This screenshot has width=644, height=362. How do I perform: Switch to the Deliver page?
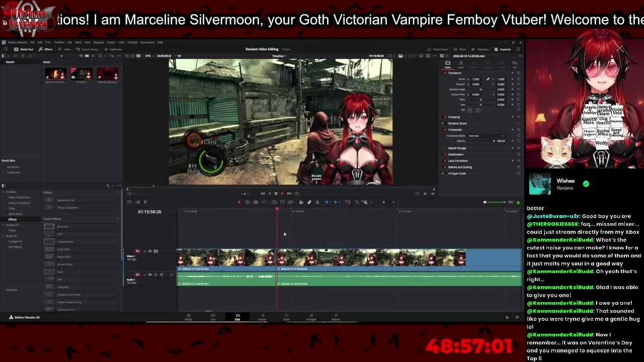pyautogui.click(x=336, y=318)
